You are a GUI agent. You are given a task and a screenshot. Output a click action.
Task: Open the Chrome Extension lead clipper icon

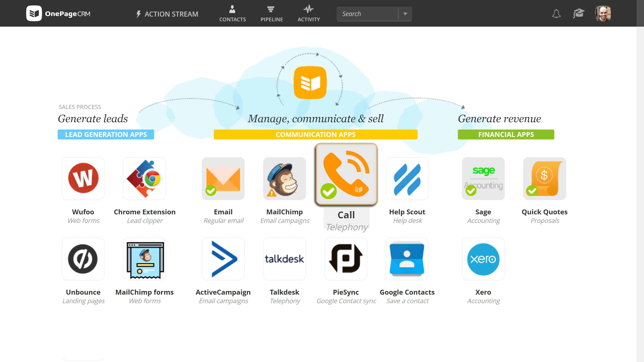tap(145, 178)
